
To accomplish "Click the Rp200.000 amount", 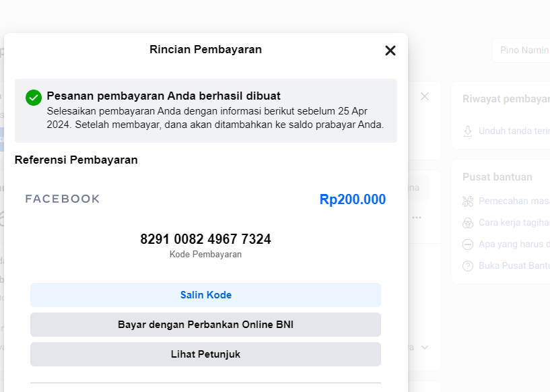I will (x=352, y=199).
